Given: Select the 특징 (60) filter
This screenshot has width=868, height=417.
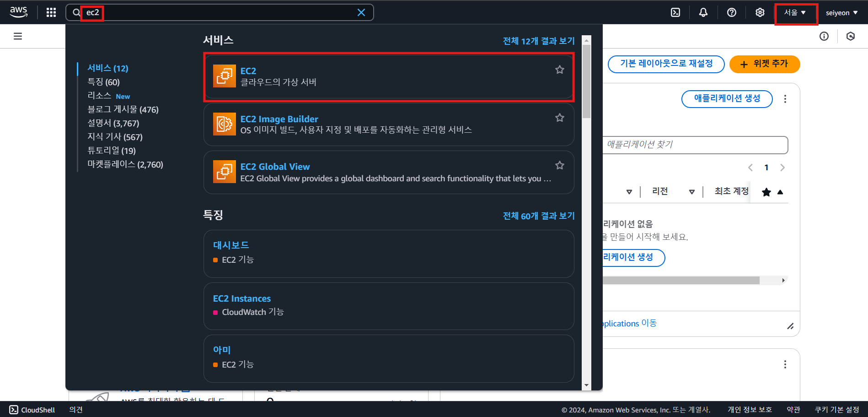Looking at the screenshot, I should click(104, 82).
